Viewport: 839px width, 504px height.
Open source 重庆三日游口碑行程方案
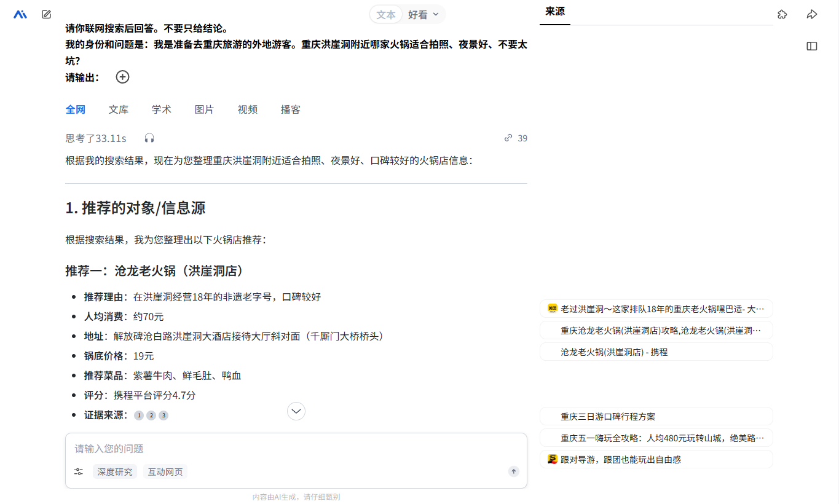(x=656, y=416)
